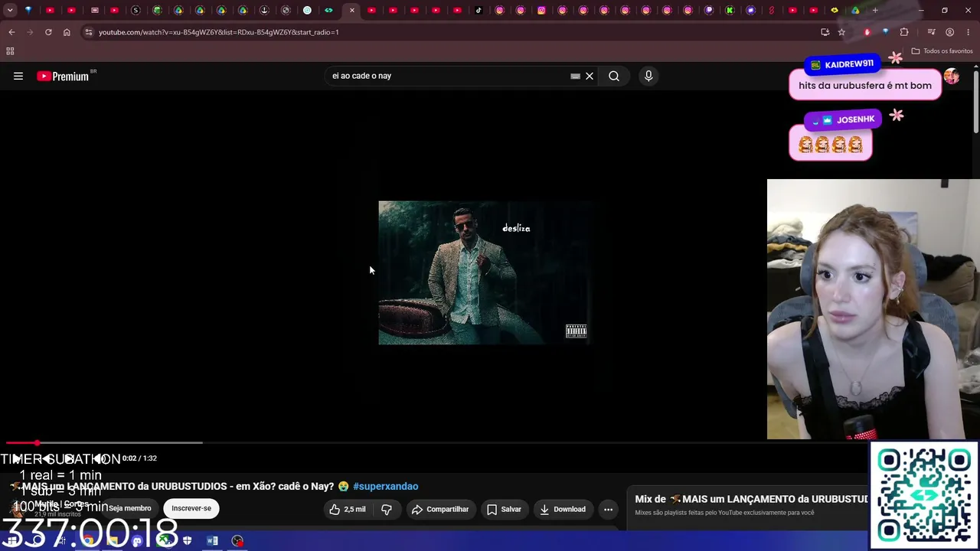This screenshot has width=980, height=551.
Task: Open the browser home page
Action: [x=67, y=32]
